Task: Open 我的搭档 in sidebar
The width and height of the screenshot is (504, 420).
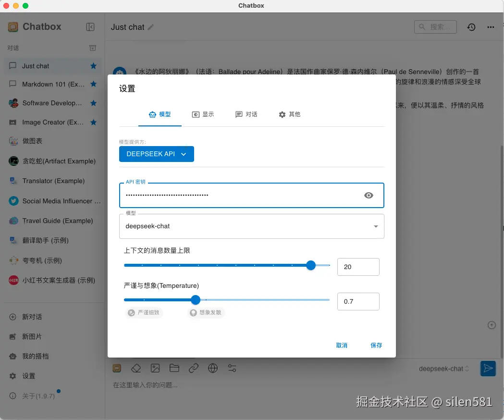Action: pos(36,356)
